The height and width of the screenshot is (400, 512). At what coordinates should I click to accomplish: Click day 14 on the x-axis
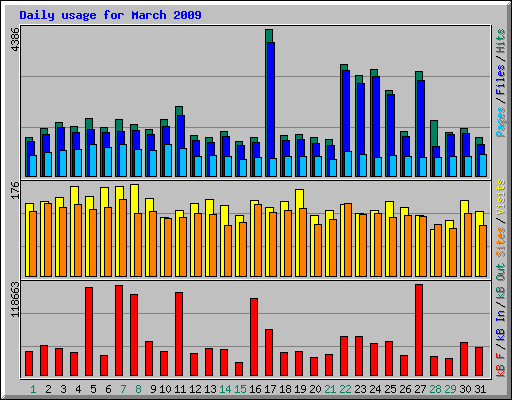coord(225,389)
